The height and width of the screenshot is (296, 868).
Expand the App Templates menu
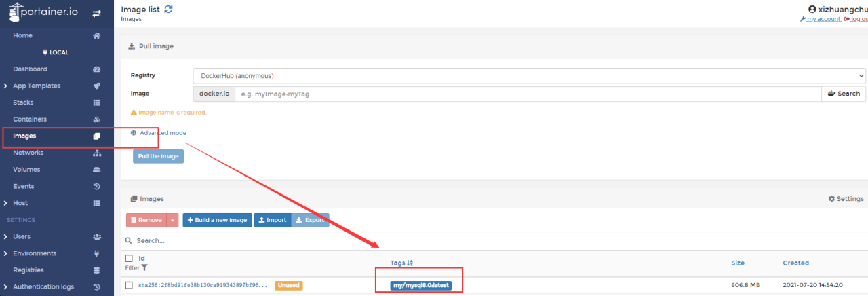[x=5, y=86]
